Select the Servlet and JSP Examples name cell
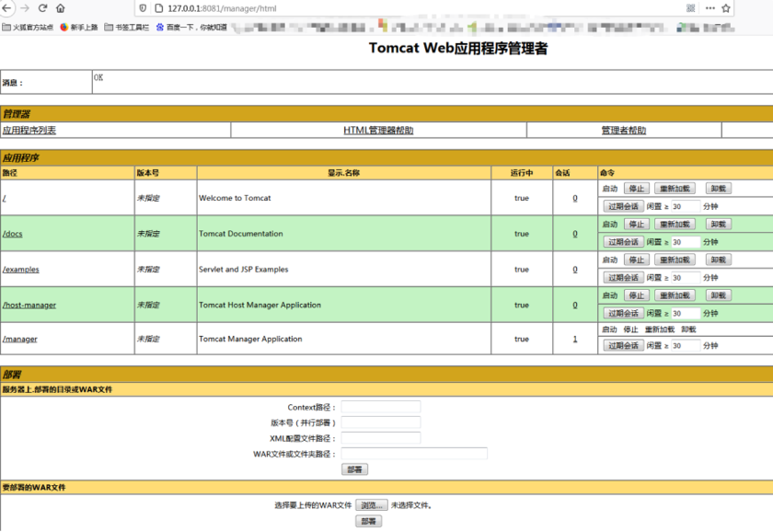The width and height of the screenshot is (773, 532). tap(343, 269)
